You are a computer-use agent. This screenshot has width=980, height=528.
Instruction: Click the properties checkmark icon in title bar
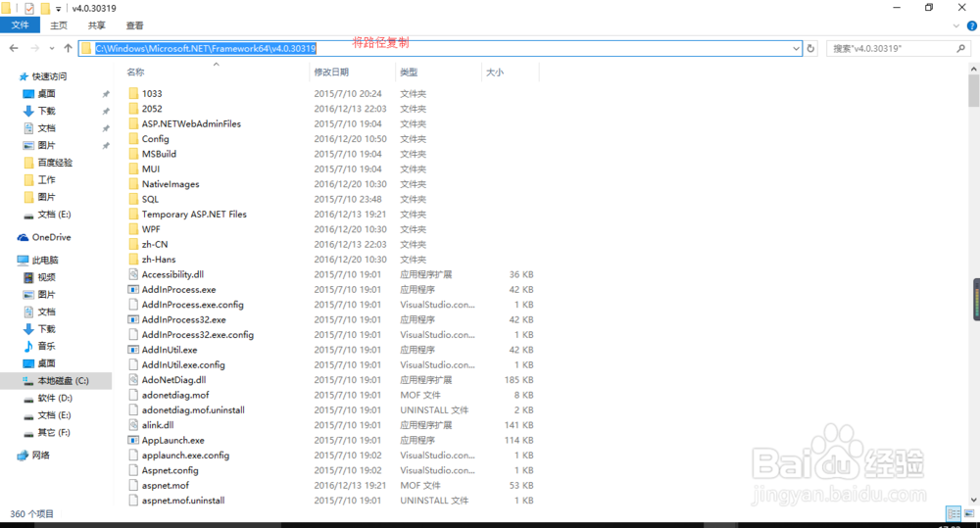[x=28, y=9]
